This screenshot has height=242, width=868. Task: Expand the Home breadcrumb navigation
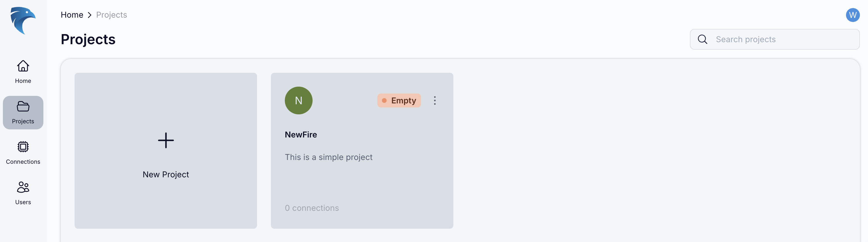point(72,14)
